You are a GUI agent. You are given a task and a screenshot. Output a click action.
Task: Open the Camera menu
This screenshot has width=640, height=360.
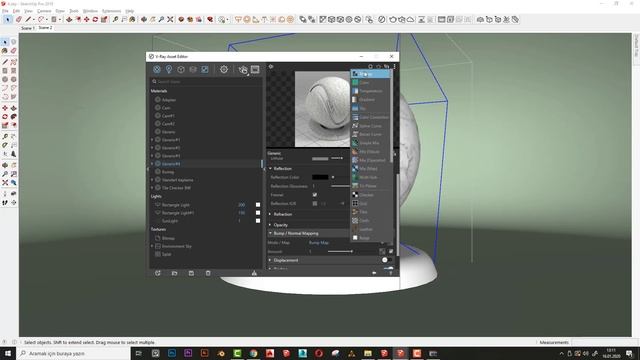[44, 11]
